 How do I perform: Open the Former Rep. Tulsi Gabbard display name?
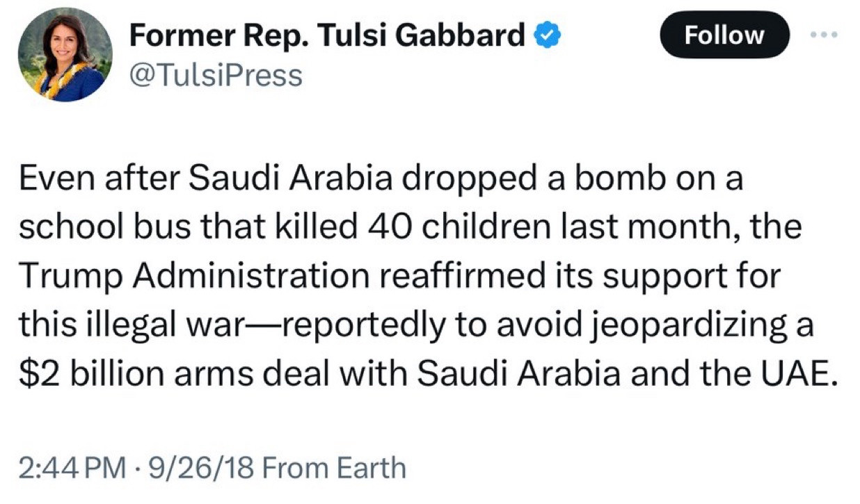coord(327,35)
